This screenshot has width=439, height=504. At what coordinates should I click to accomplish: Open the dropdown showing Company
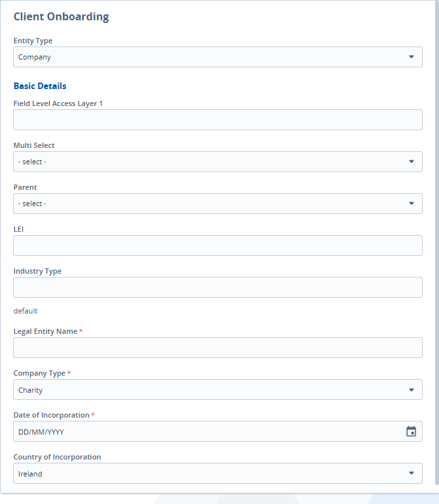(209, 57)
